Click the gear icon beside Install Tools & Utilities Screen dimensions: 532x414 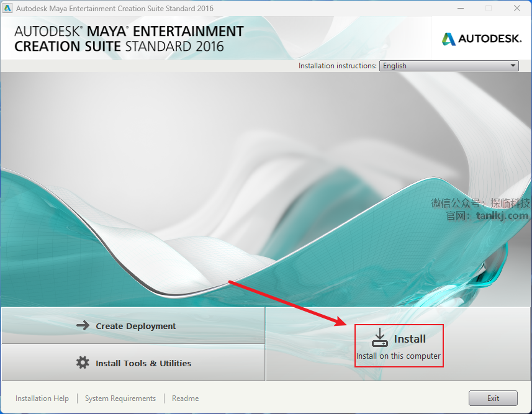tap(83, 362)
